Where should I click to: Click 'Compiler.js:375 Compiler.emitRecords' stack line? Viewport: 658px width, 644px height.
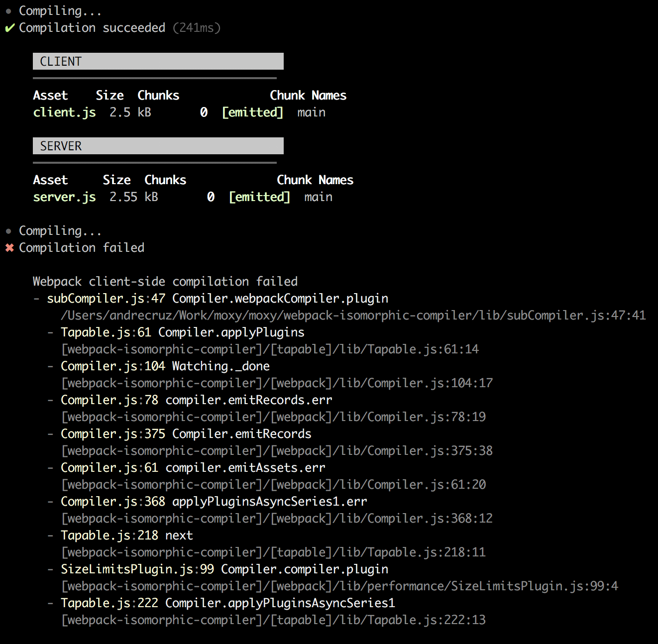(x=186, y=434)
